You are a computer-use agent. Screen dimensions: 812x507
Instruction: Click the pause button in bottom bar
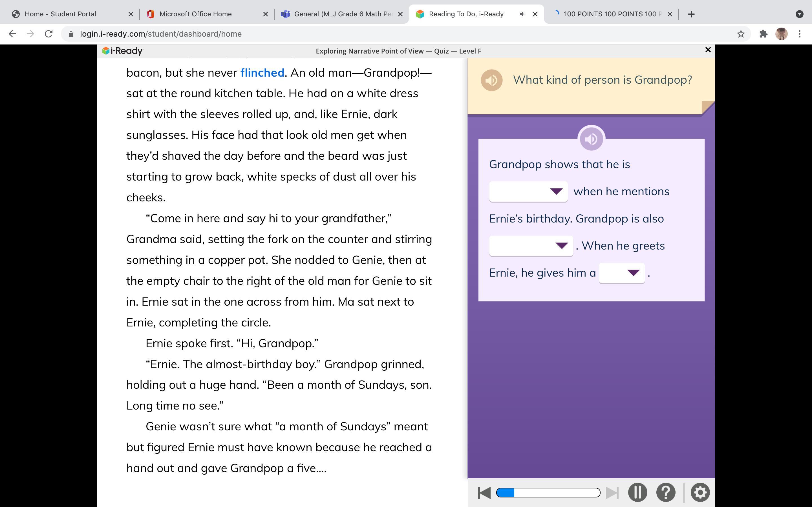coord(637,493)
